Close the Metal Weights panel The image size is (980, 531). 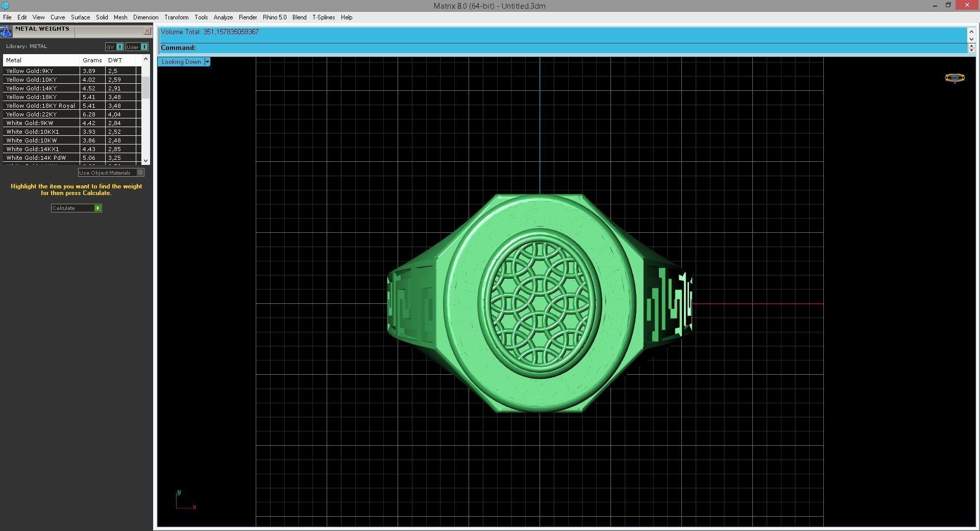(x=147, y=31)
